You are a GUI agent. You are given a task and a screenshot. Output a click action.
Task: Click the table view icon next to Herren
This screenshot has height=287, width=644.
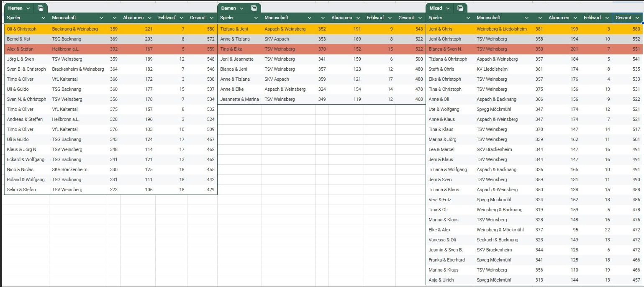tap(40, 8)
